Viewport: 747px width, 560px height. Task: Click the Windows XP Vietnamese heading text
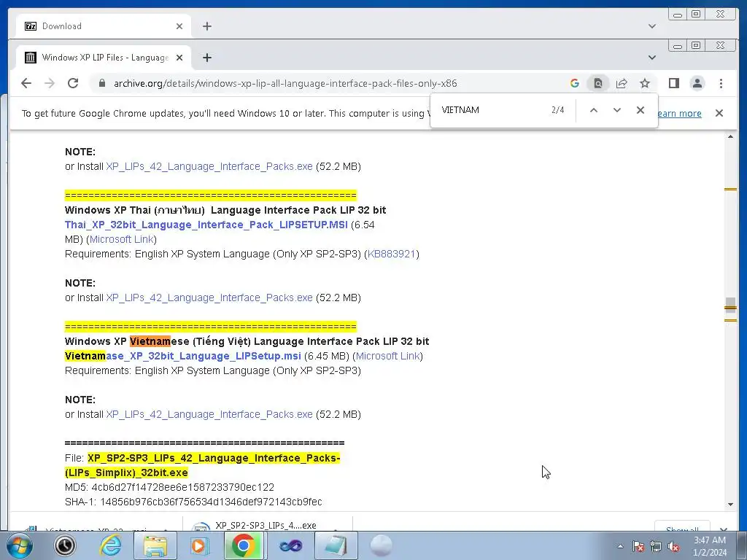[x=247, y=341]
